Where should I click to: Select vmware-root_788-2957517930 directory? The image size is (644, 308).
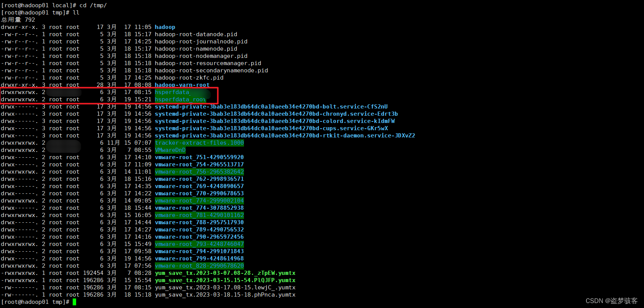199,222
